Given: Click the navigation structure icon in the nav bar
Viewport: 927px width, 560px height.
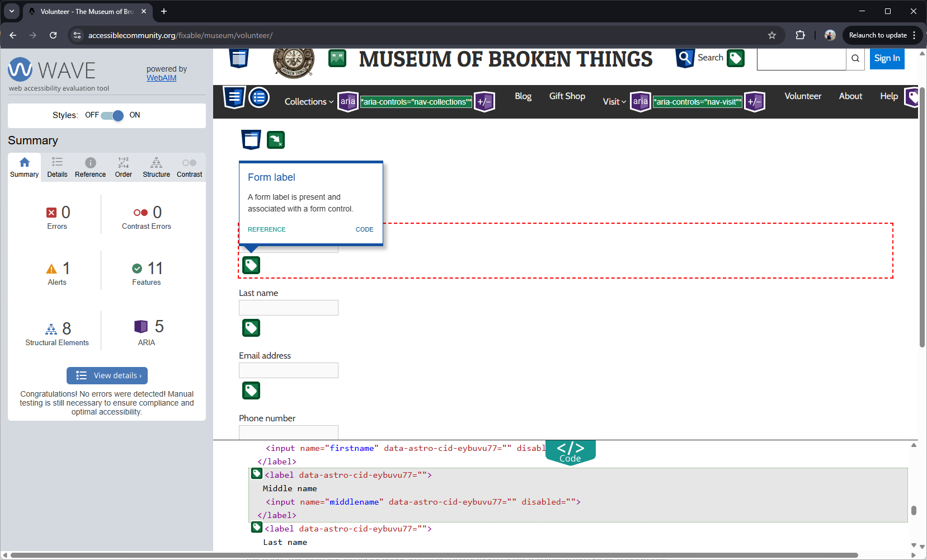Looking at the screenshot, I should 234,98.
